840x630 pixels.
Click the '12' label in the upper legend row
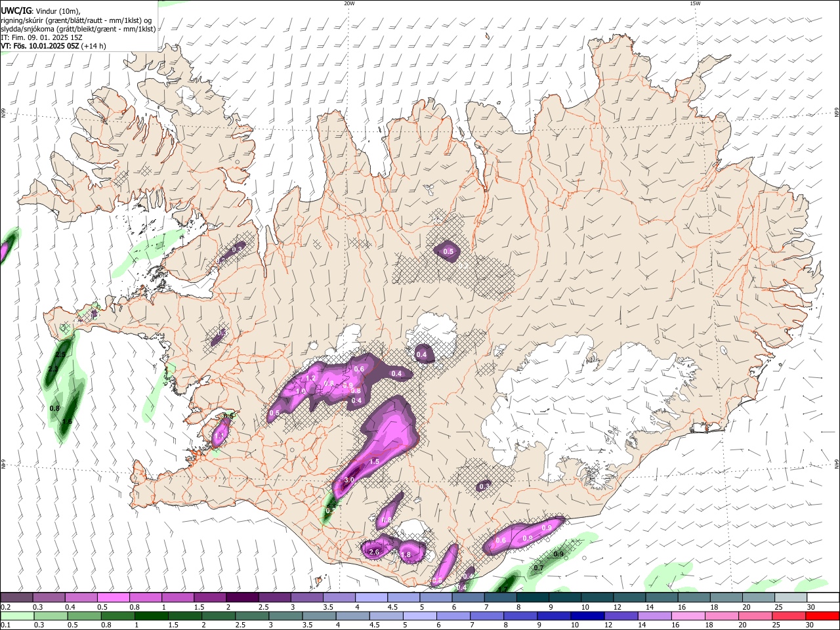(618, 607)
